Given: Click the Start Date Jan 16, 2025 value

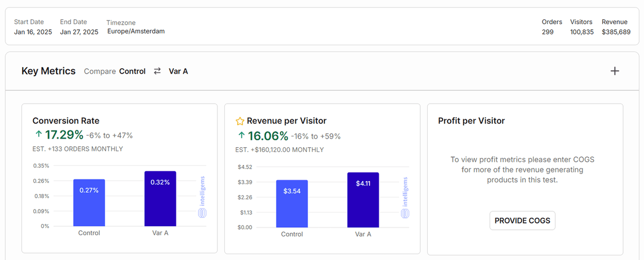Looking at the screenshot, I should [x=33, y=32].
